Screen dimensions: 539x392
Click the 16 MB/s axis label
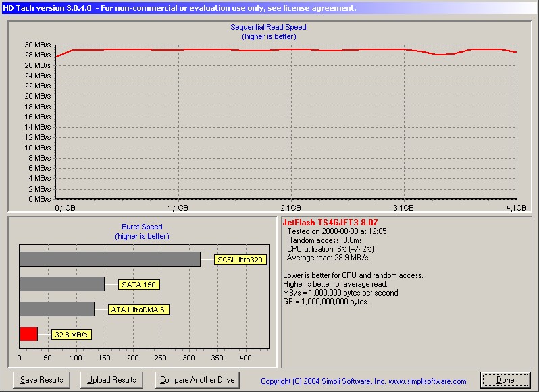[x=38, y=117]
